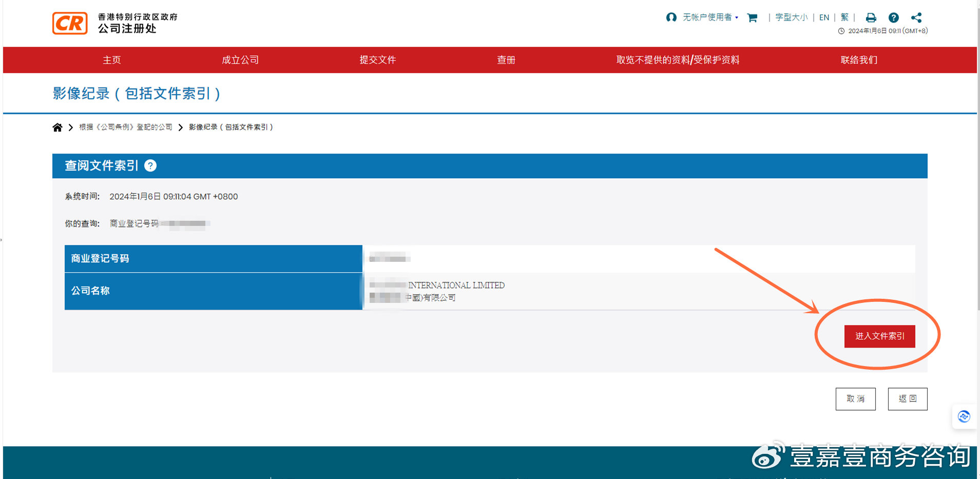Viewport: 980px width, 479px height.
Task: Click the printer icon
Action: [871, 17]
